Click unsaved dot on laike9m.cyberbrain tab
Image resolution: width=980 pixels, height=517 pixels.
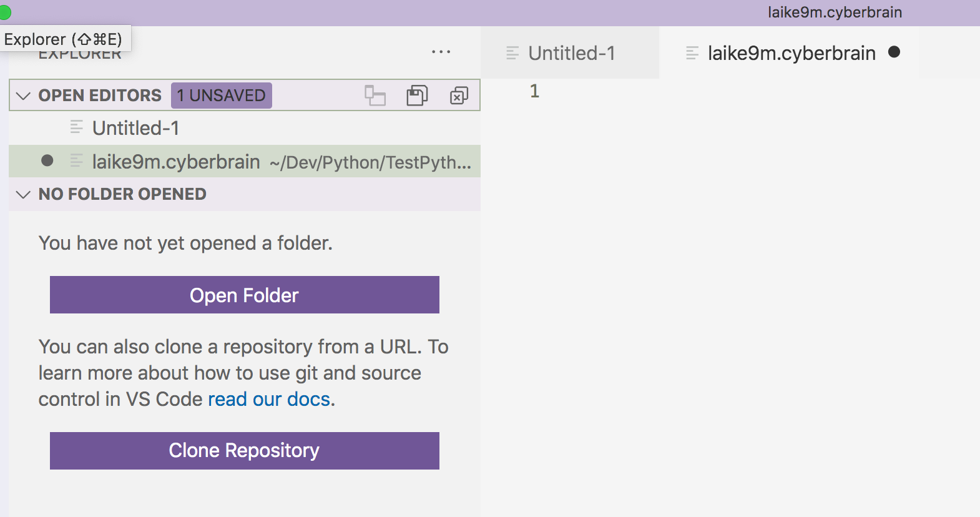pyautogui.click(x=894, y=52)
